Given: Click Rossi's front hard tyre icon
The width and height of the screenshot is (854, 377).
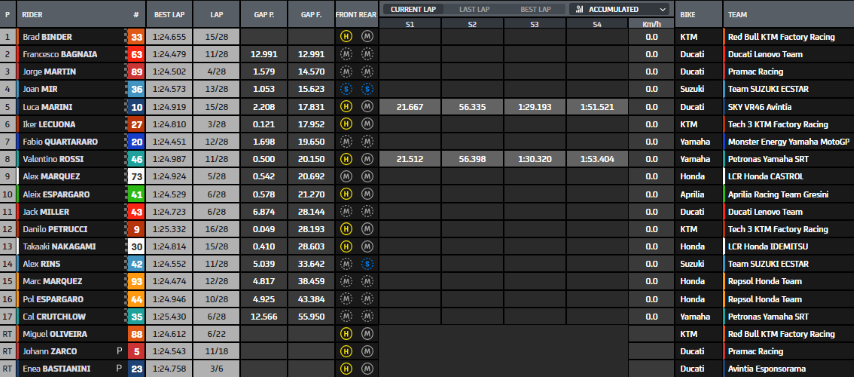Looking at the screenshot, I should (x=345, y=159).
